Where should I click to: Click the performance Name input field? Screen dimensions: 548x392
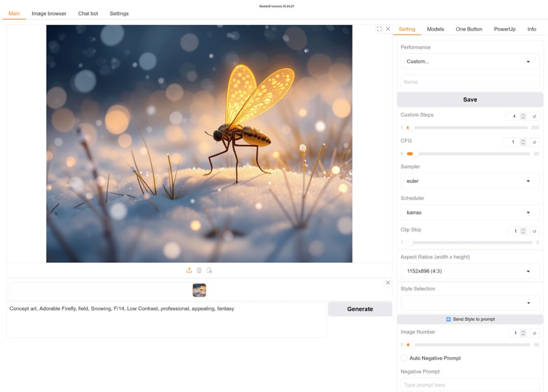point(470,82)
